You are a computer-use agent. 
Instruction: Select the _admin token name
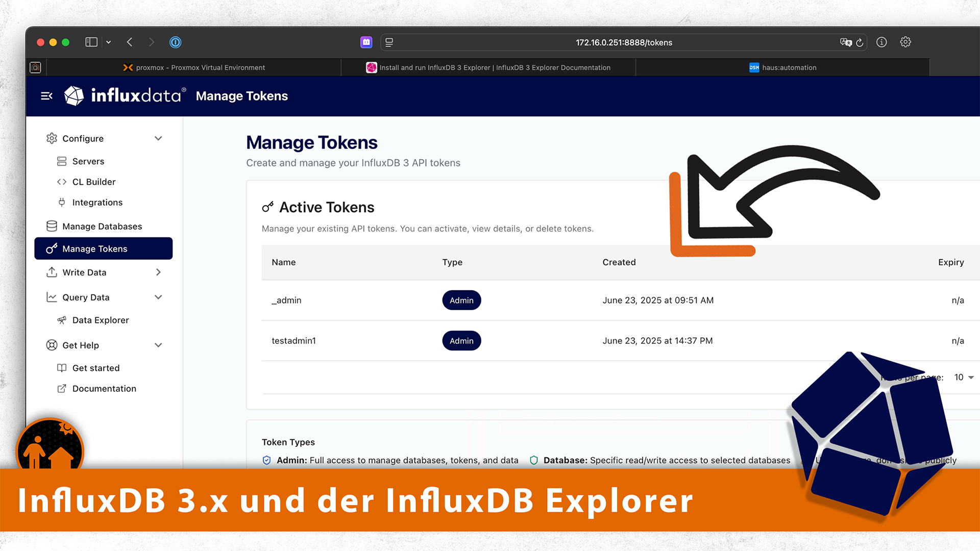click(286, 300)
